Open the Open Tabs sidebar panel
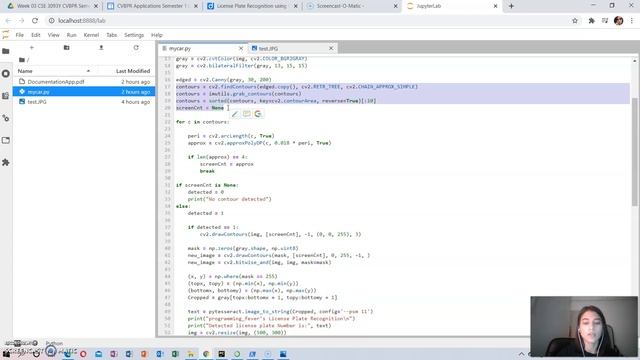The width and height of the screenshot is (640, 360). (6, 140)
